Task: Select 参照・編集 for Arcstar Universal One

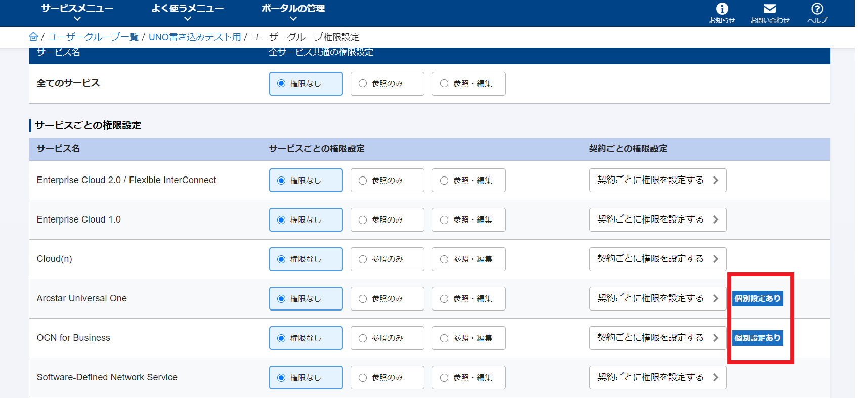Action: pos(468,298)
